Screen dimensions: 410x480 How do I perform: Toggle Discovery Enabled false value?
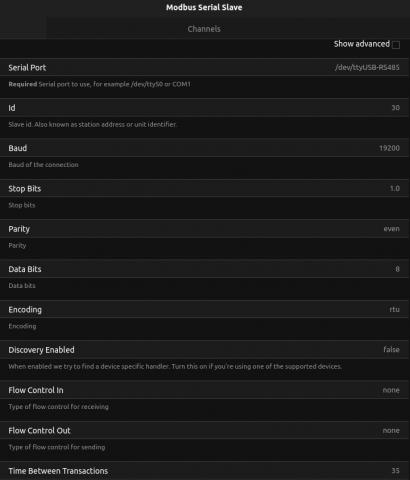click(x=391, y=350)
